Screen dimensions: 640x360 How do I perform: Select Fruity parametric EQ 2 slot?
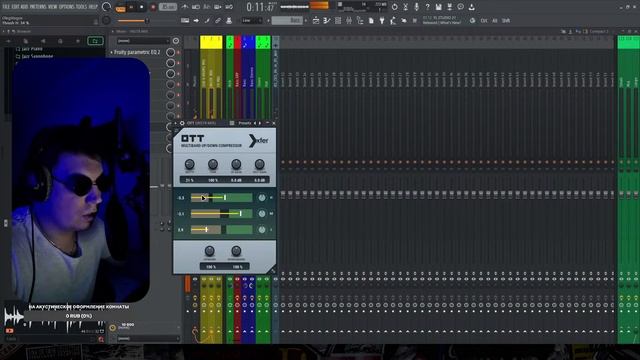point(137,52)
